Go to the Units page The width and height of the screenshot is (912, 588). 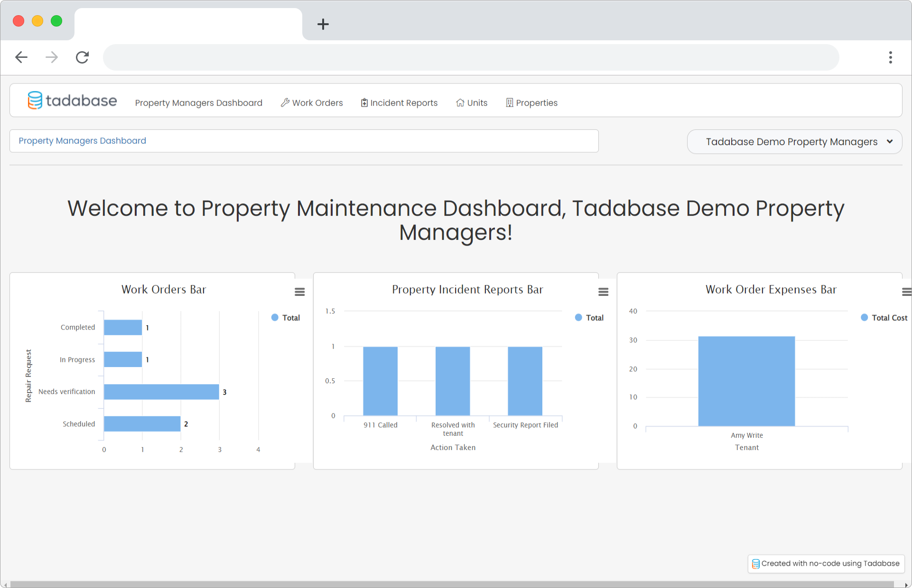point(472,103)
